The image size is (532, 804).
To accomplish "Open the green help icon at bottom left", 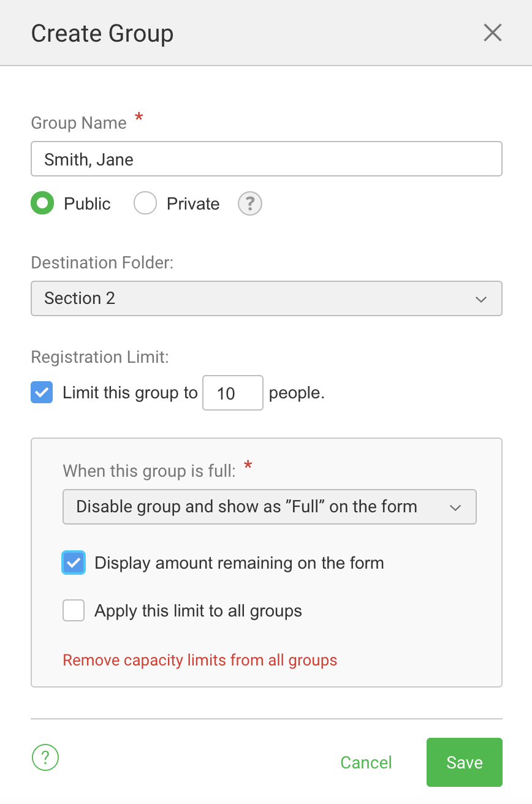I will [x=45, y=758].
